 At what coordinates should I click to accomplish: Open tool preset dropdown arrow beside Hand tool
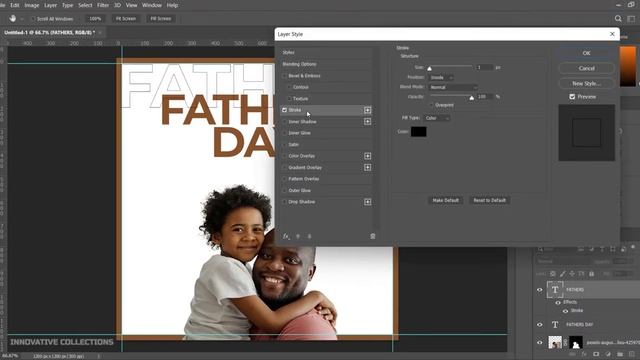(22, 19)
